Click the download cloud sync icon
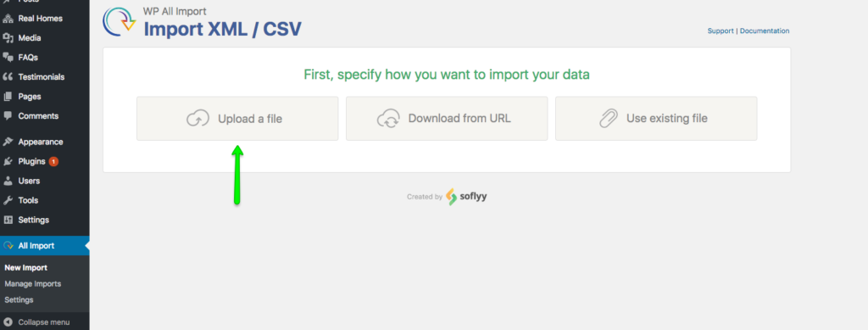 click(388, 119)
